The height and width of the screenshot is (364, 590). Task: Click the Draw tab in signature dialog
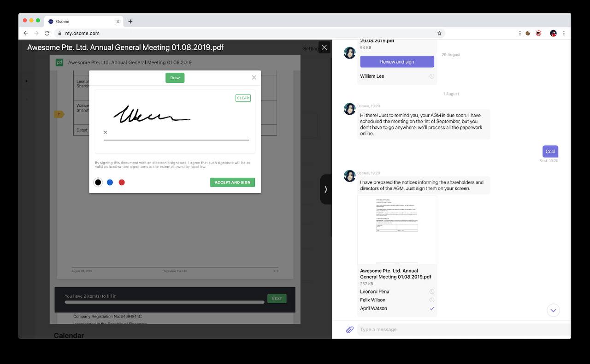pos(175,78)
